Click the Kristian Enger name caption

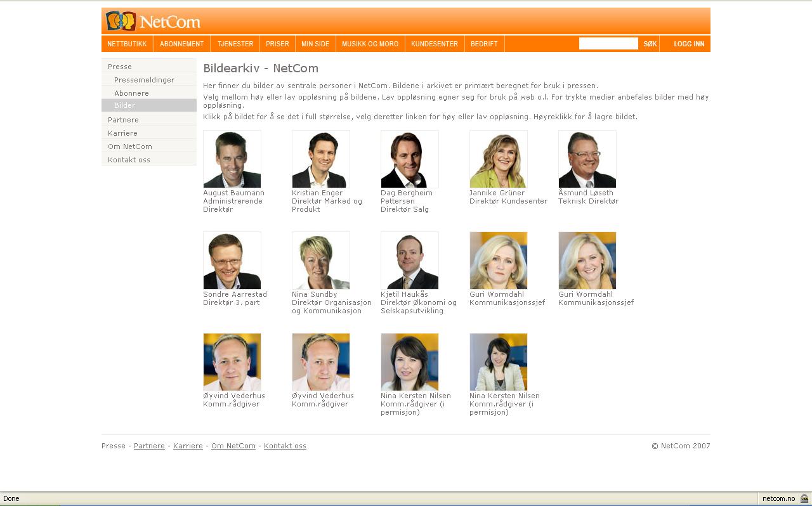(317, 193)
